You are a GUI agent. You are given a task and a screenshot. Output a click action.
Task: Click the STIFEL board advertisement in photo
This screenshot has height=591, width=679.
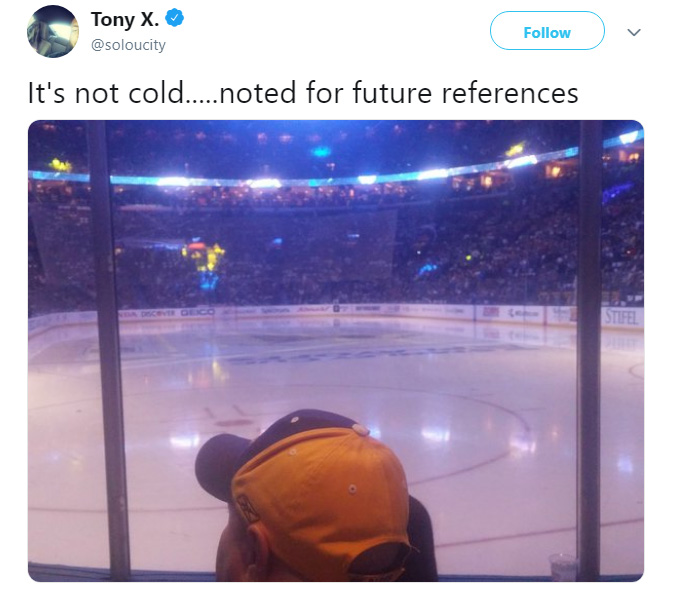[x=621, y=318]
